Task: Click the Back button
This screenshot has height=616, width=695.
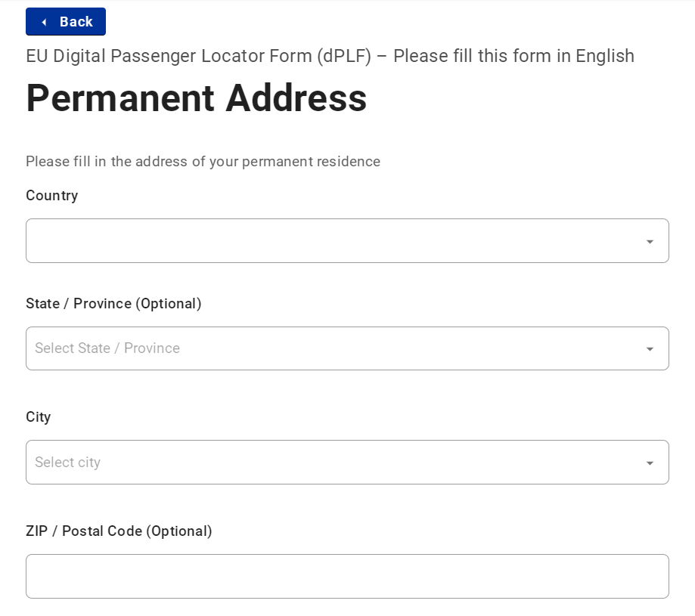Action: (x=66, y=22)
